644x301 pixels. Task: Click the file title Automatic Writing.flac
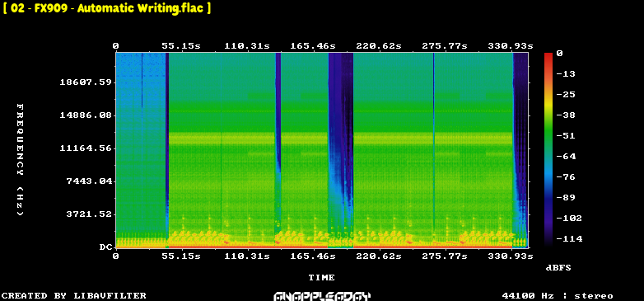pyautogui.click(x=140, y=8)
